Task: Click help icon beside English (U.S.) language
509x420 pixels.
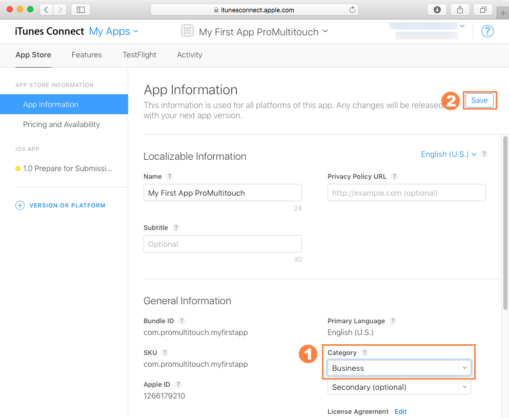Action: tap(484, 154)
